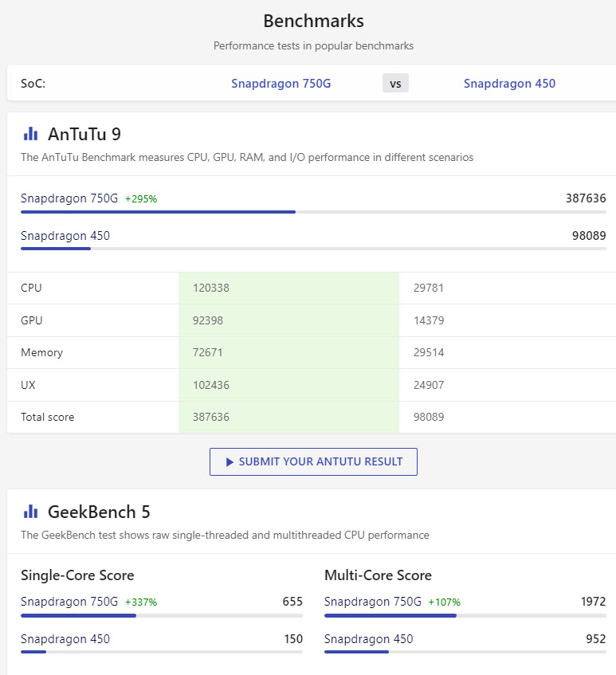Image resolution: width=616 pixels, height=675 pixels.
Task: Select the Memory score 29514 cell
Action: click(508, 352)
